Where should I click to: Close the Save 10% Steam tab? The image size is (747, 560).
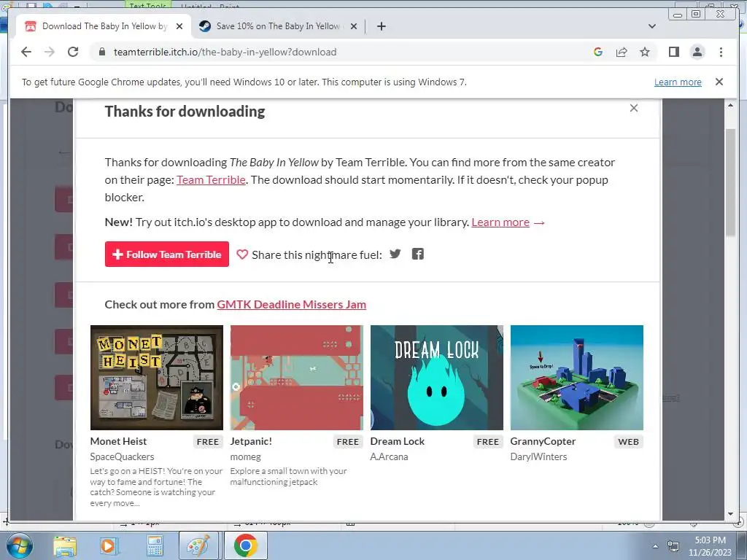[354, 26]
